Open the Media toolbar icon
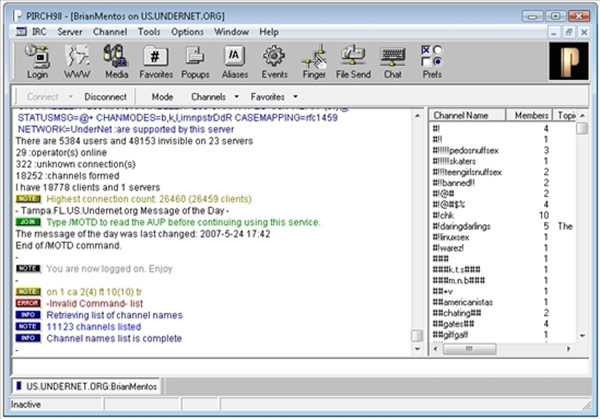Screen dimensions: 600x419 pos(116,61)
